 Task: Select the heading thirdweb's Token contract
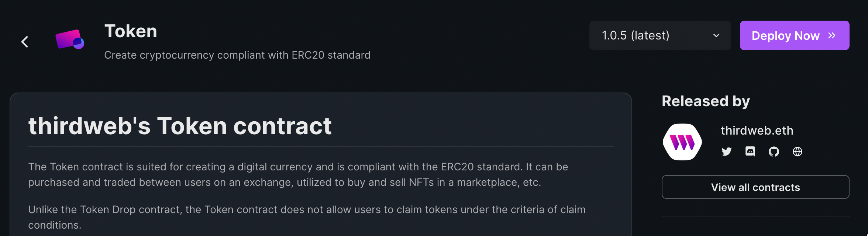click(x=180, y=125)
